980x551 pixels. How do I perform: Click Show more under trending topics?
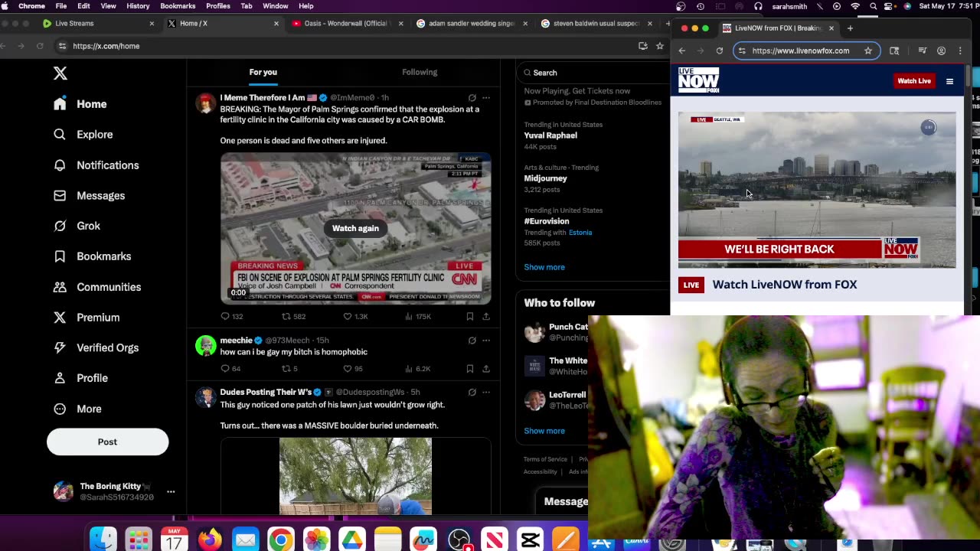(x=544, y=267)
